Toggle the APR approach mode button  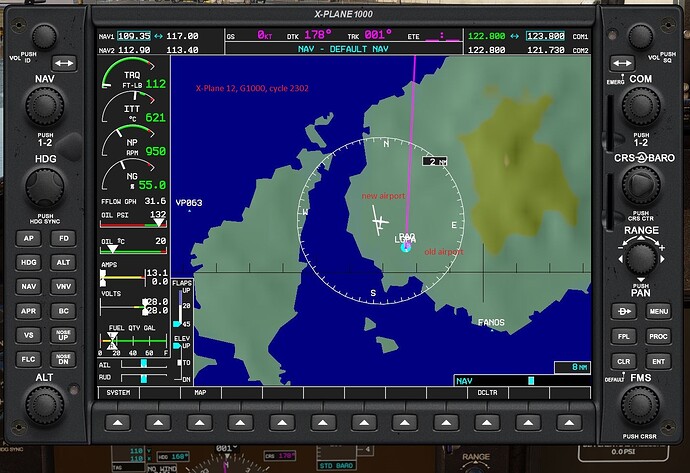click(29, 311)
